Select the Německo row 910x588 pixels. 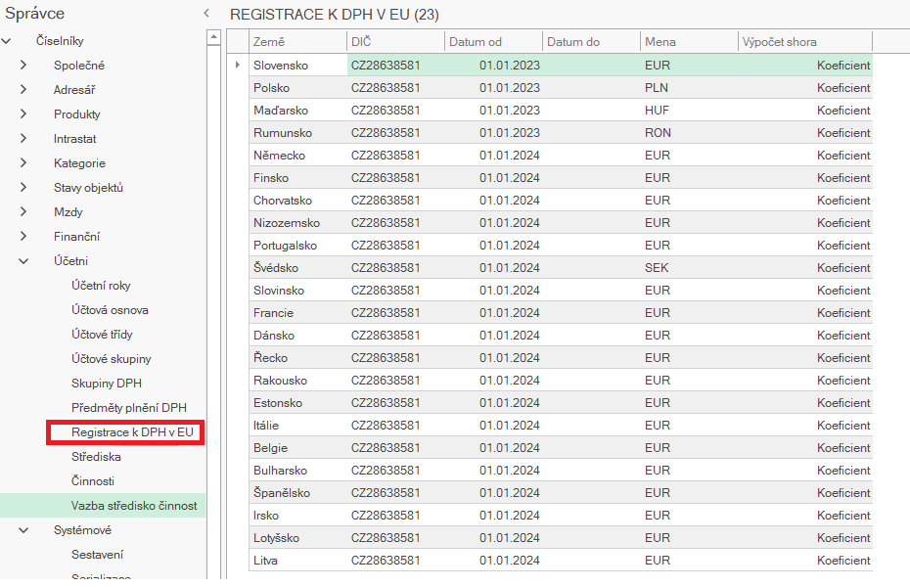coord(561,155)
